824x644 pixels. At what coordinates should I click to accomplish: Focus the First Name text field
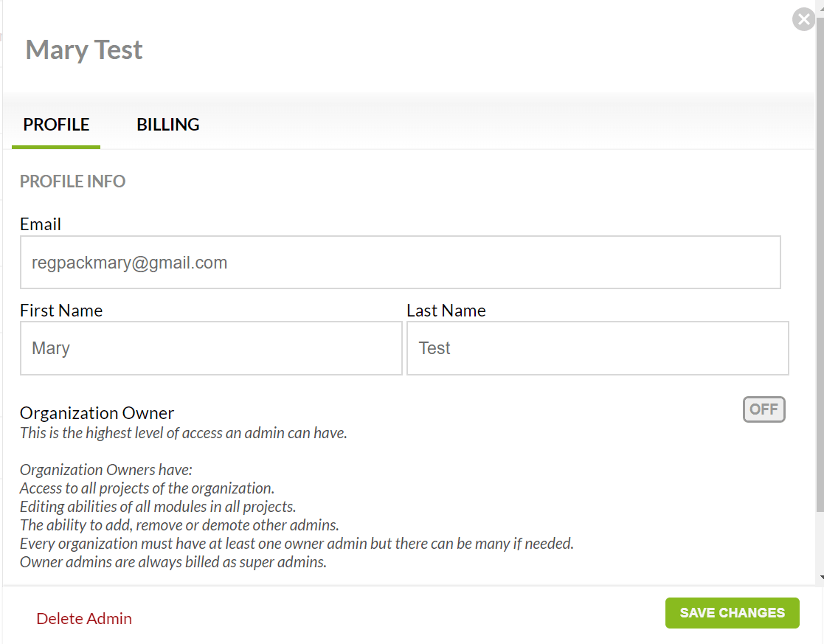[x=211, y=348]
